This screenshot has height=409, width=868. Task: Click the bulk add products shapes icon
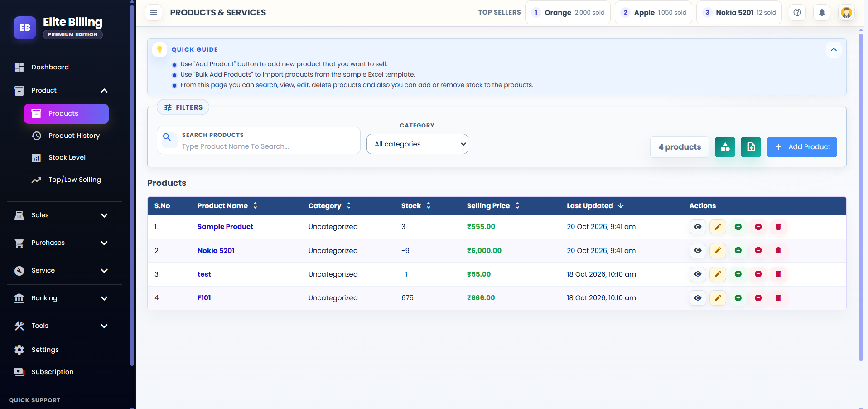tap(725, 147)
